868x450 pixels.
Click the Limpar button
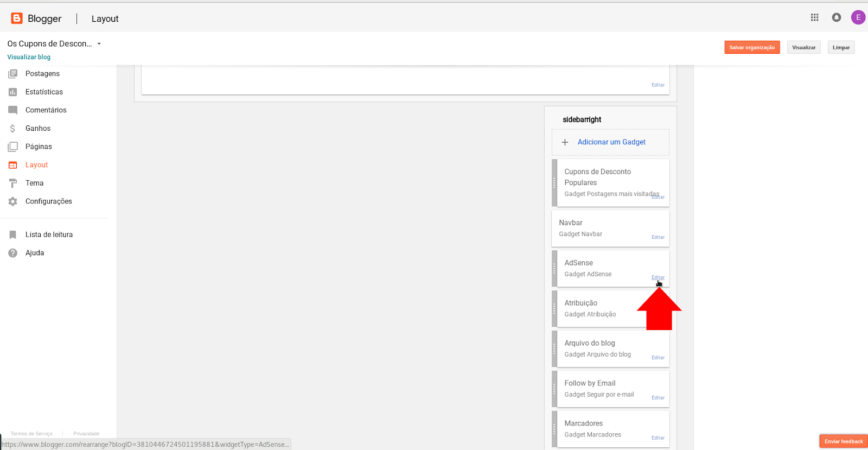click(x=841, y=47)
